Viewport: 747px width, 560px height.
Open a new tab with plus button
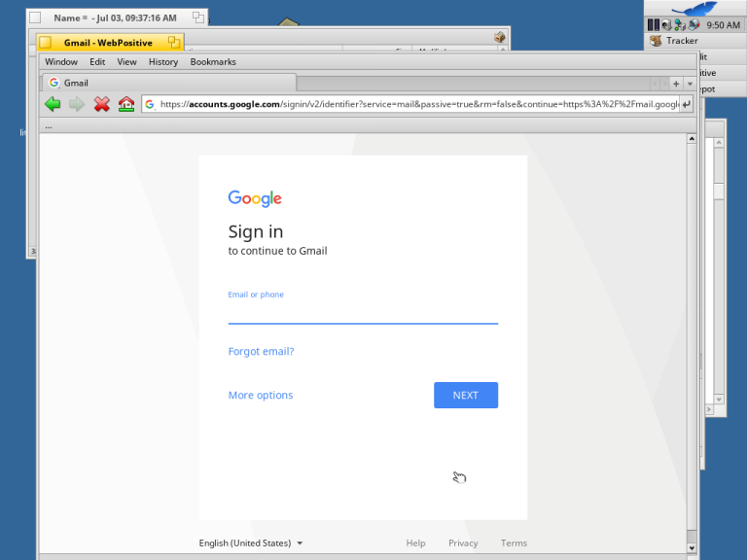(677, 84)
